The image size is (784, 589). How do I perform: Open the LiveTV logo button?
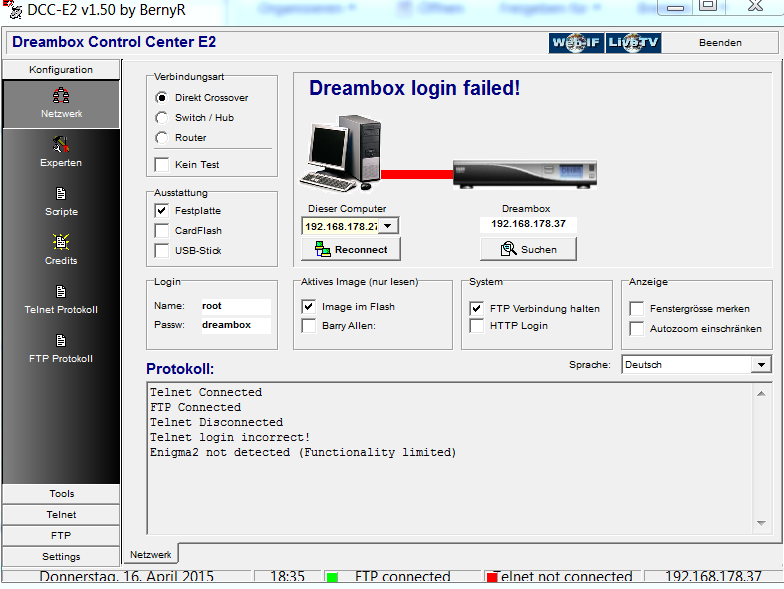(x=634, y=43)
